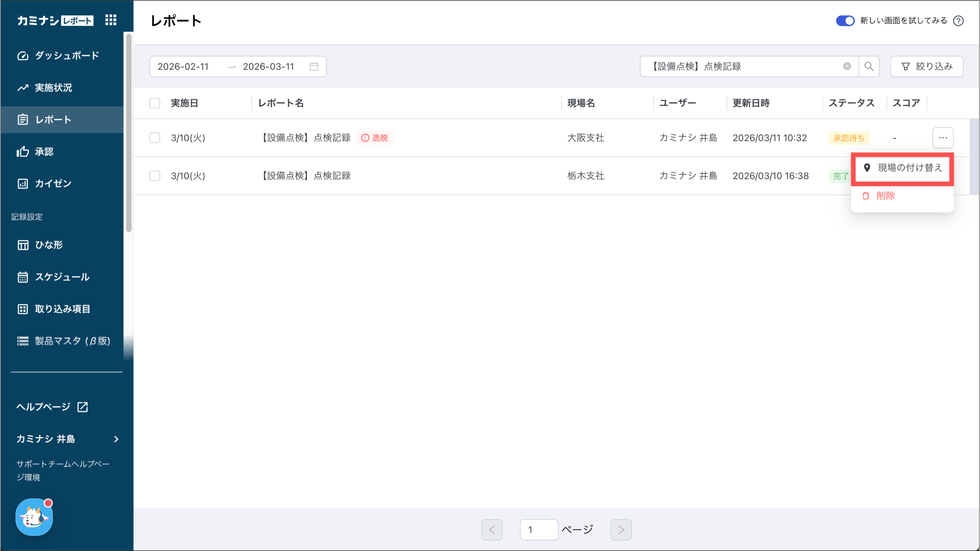
Task: Select the 栃木支社 report row checkbox
Action: point(155,176)
